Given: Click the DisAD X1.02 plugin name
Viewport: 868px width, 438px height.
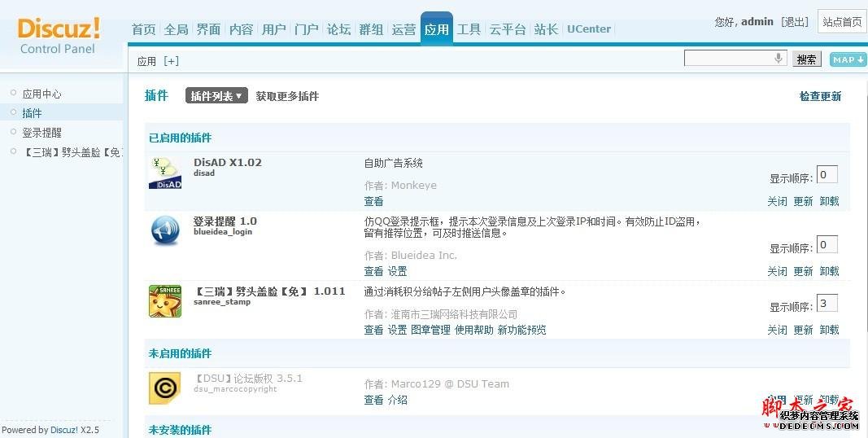Looking at the screenshot, I should click(x=228, y=163).
